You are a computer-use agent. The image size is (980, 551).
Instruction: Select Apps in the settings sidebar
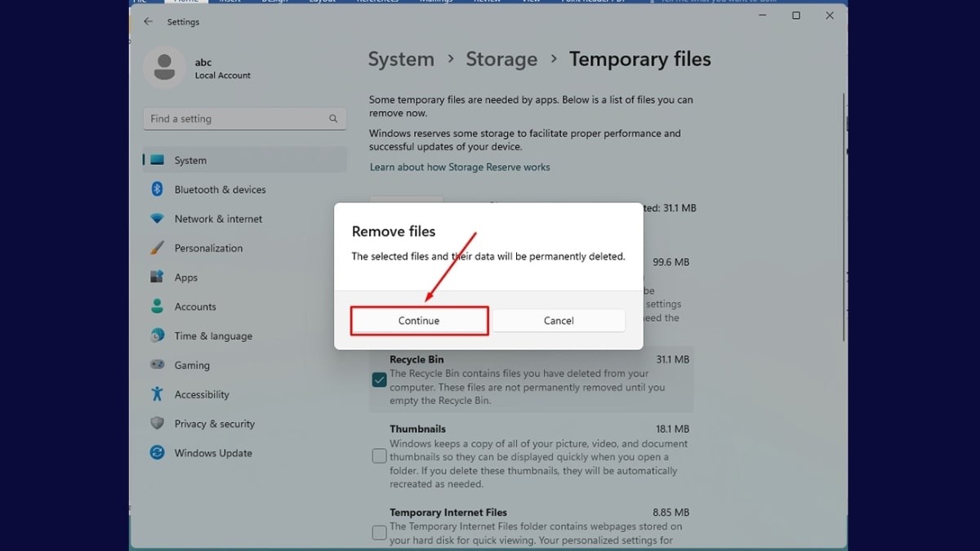click(245, 278)
